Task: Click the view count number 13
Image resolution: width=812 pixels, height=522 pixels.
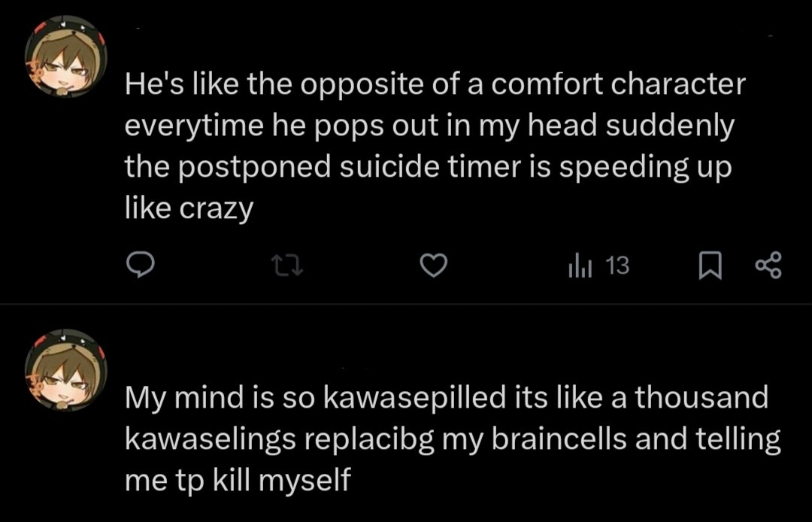Action: [617, 266]
